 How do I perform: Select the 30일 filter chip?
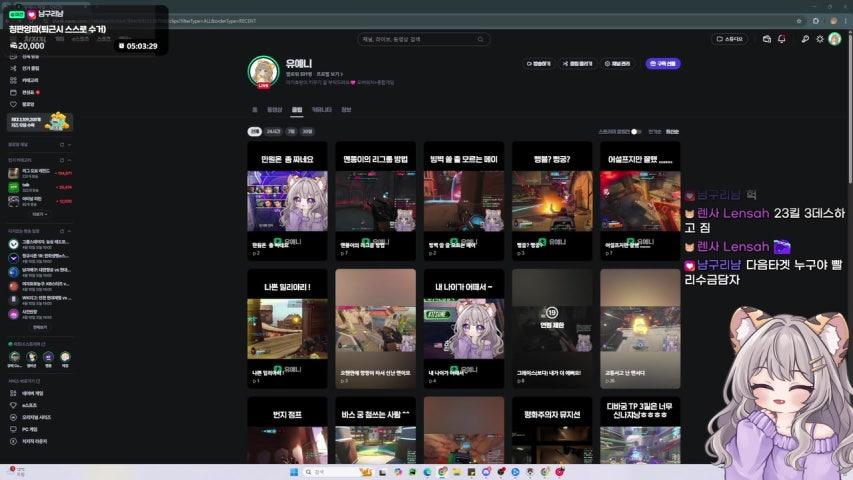pyautogui.click(x=307, y=131)
